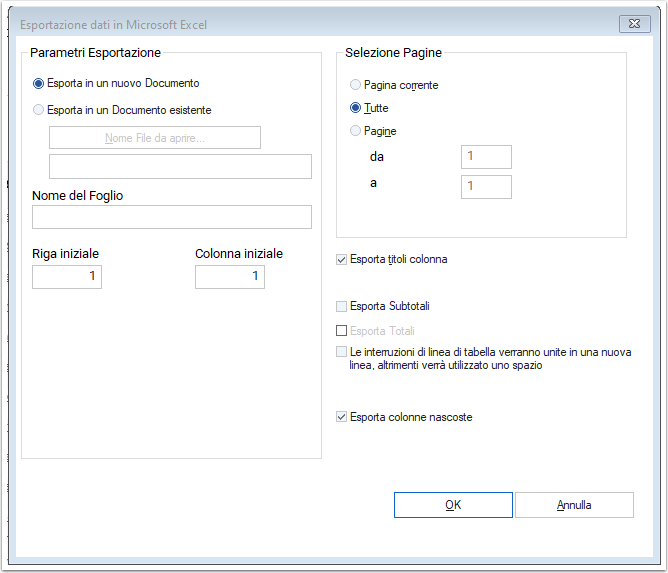Uncheck 'Esporta colonne nascoste' checkbox
Image resolution: width=668 pixels, height=573 pixels.
coord(341,417)
